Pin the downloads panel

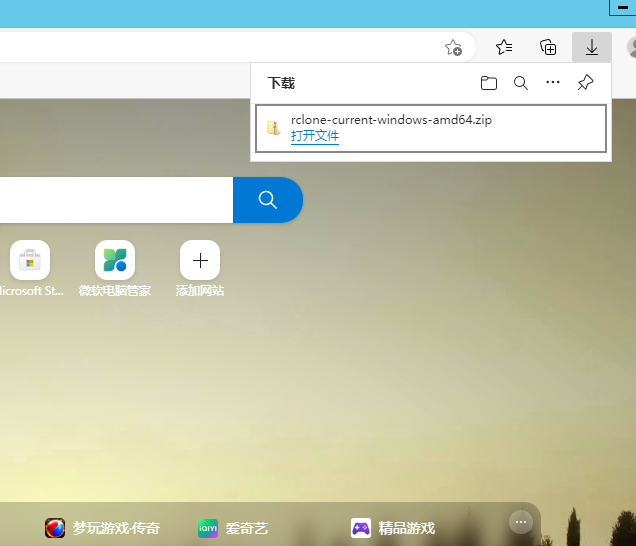(586, 83)
